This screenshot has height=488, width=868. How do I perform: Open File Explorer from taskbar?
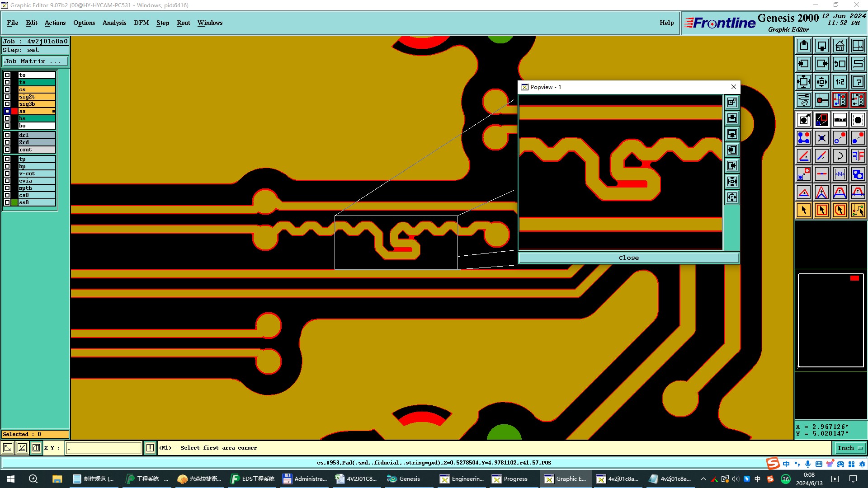click(x=57, y=479)
